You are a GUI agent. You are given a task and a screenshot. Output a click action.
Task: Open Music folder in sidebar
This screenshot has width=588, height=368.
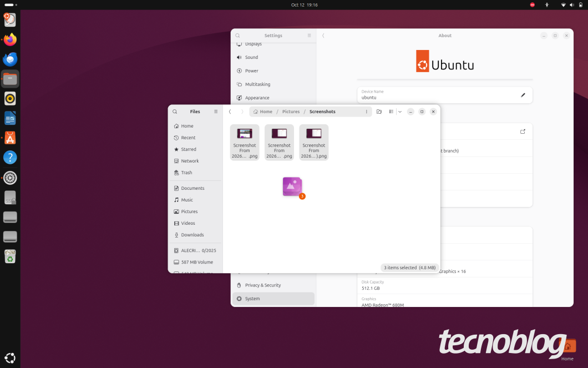[x=196, y=200]
